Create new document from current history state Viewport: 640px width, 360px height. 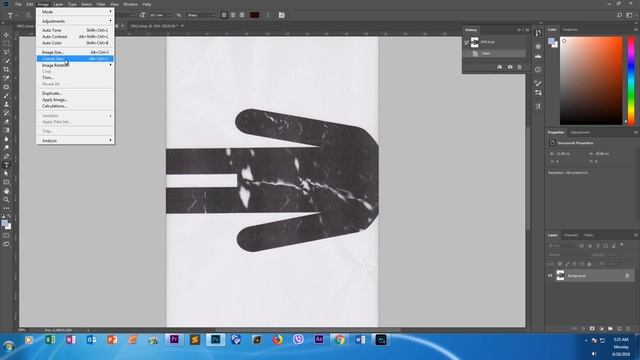point(500,67)
